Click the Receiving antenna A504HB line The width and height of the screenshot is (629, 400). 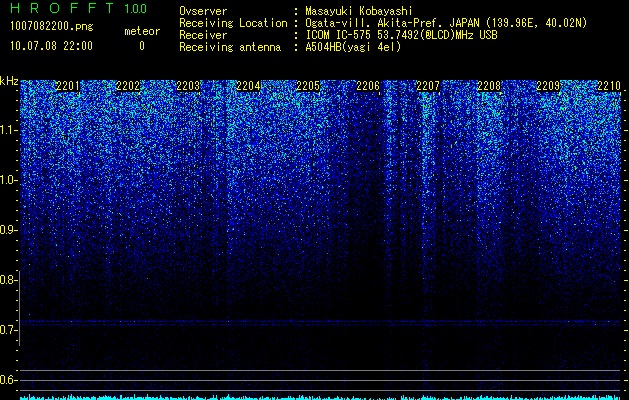point(290,47)
